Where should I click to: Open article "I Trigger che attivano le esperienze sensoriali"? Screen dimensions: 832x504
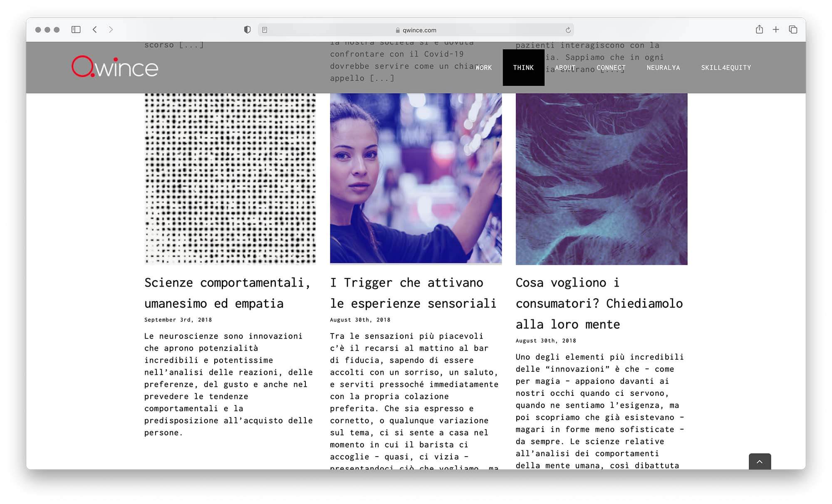413,293
